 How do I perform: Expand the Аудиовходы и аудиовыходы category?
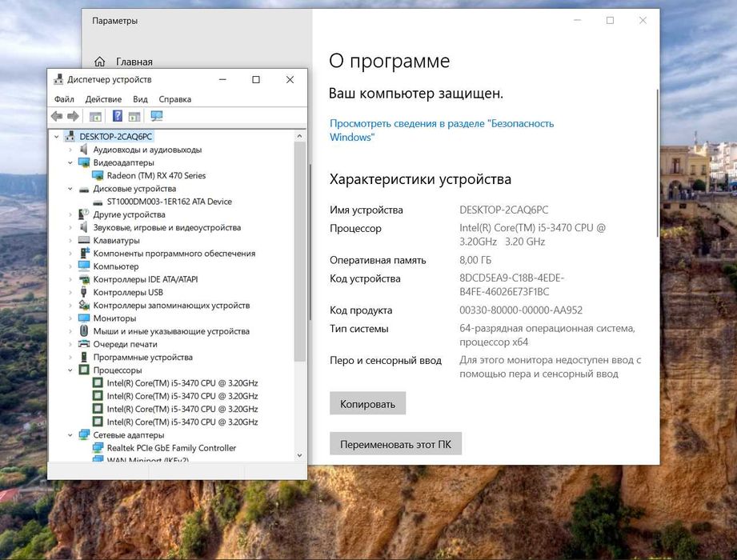pyautogui.click(x=70, y=150)
